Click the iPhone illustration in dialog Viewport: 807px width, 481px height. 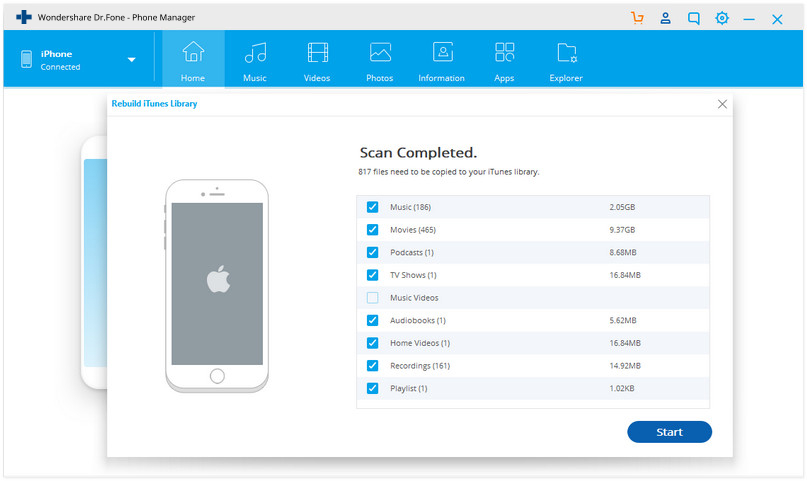click(x=217, y=286)
